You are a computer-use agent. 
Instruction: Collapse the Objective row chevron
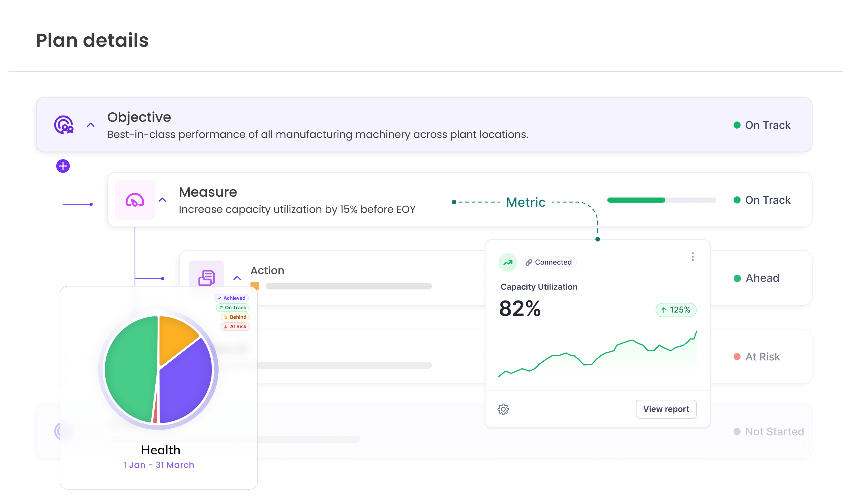(x=91, y=125)
